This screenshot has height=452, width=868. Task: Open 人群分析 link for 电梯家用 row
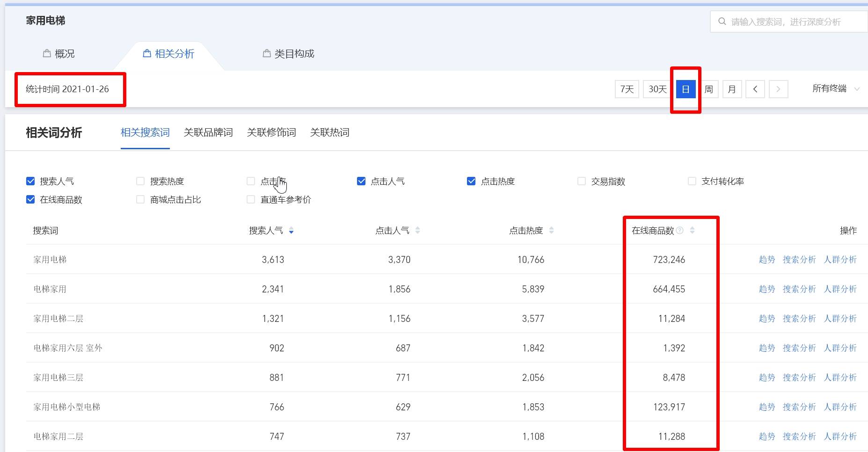click(x=840, y=289)
